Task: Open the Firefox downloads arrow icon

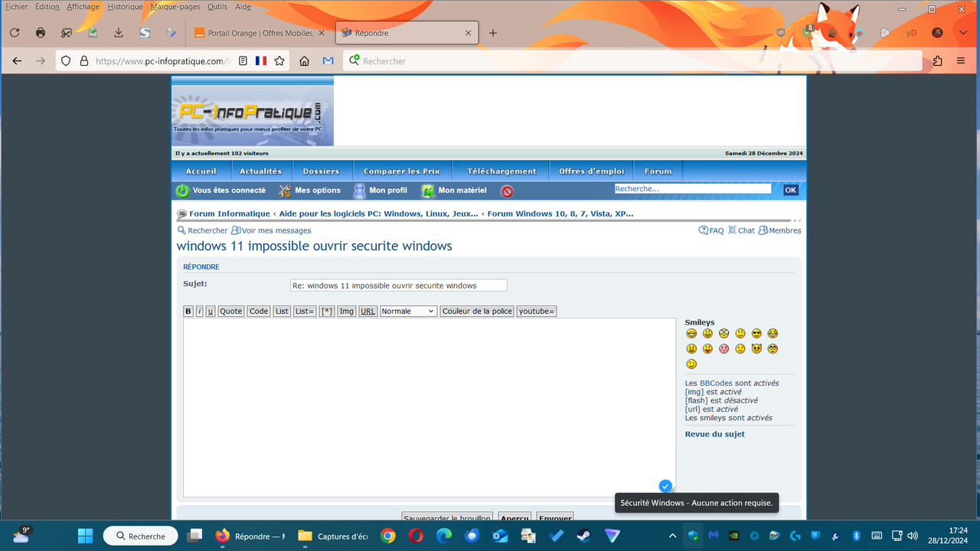Action: tap(119, 33)
